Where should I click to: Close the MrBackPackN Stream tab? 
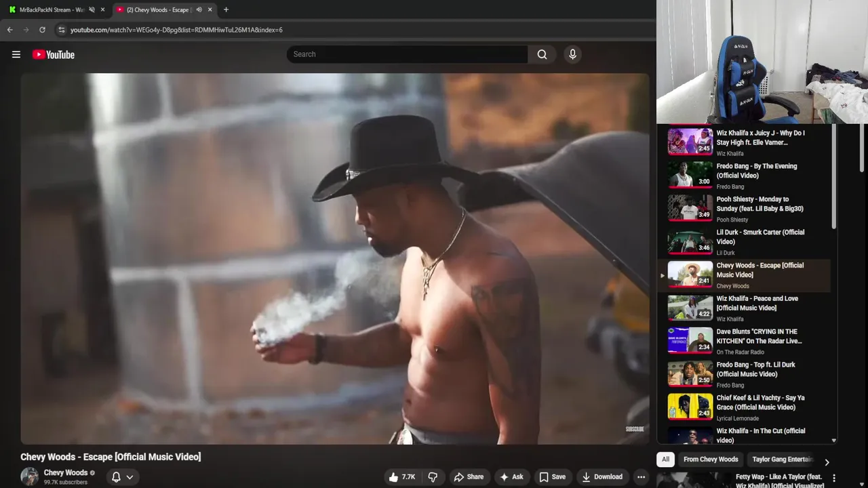tap(103, 9)
